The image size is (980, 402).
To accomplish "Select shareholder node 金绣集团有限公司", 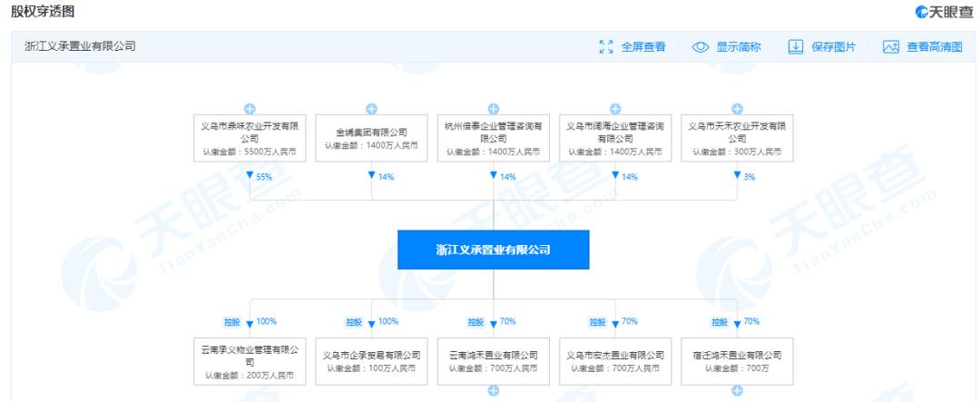I will (x=371, y=138).
